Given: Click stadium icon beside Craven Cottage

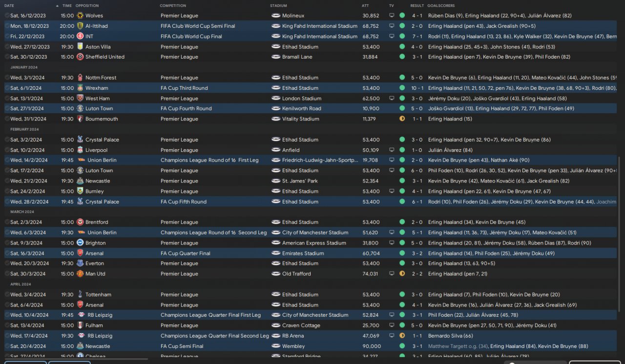Looking at the screenshot, I should click(x=275, y=325).
